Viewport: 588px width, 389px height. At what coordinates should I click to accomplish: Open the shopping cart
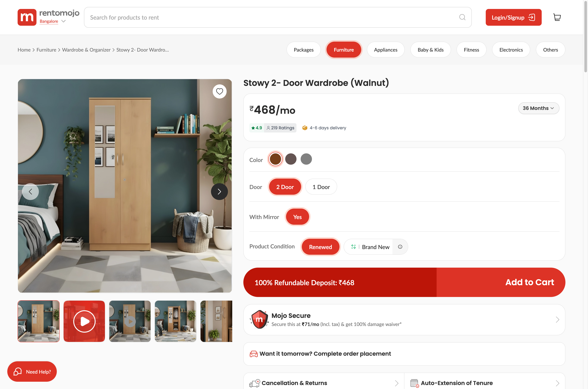[x=557, y=17]
